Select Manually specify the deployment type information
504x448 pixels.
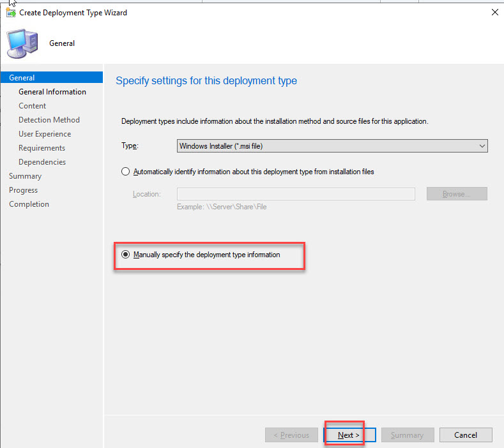pyautogui.click(x=125, y=255)
